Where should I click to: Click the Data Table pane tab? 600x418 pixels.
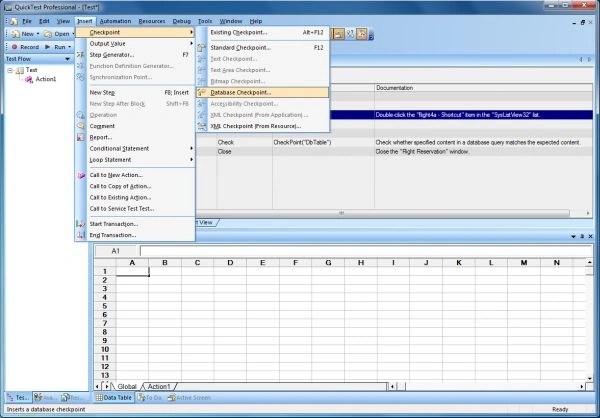tap(113, 398)
